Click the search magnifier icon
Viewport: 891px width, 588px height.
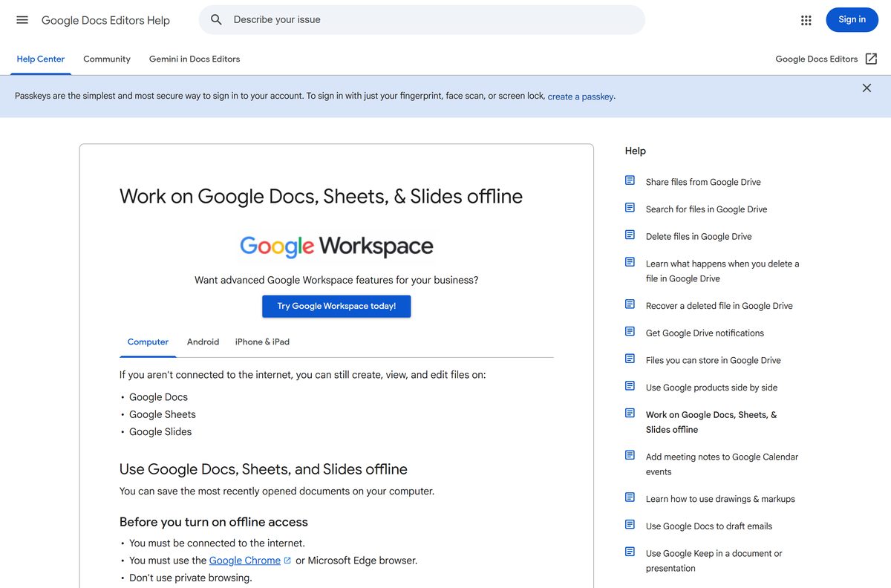coord(216,20)
